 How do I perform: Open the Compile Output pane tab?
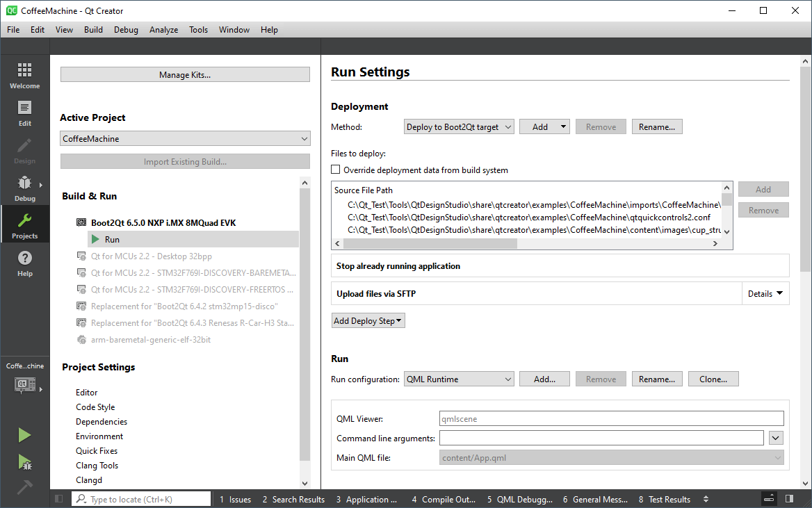point(443,499)
